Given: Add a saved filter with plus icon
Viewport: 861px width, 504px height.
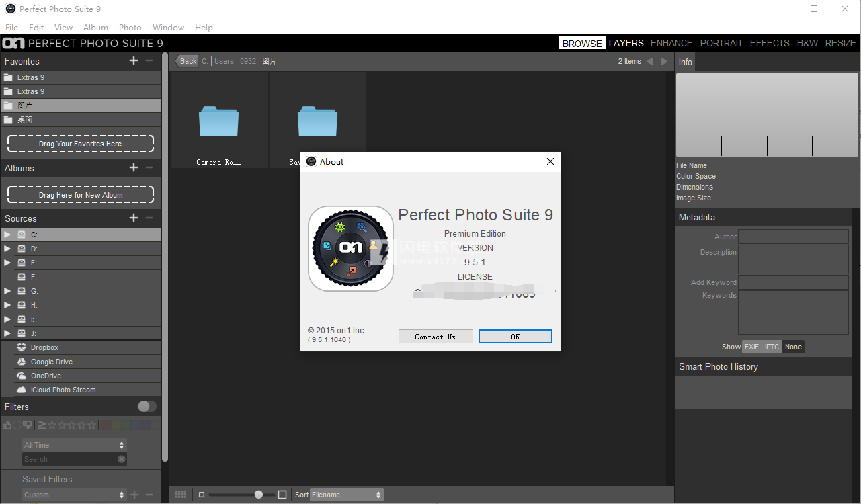Looking at the screenshot, I should (134, 495).
